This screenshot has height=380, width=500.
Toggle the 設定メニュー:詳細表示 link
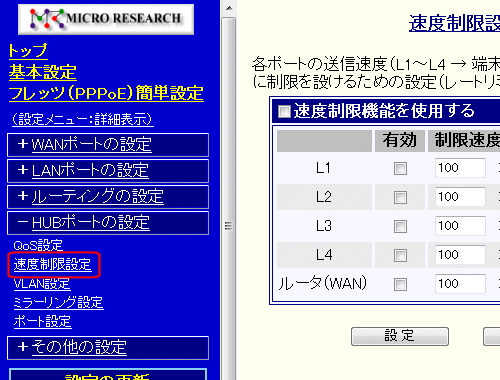(82, 119)
